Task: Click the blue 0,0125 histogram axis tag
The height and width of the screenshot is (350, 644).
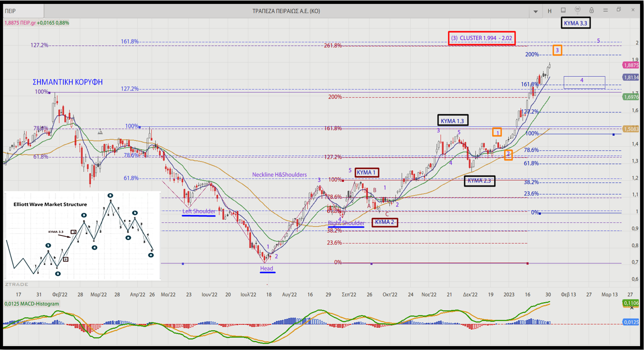Action: [631, 322]
